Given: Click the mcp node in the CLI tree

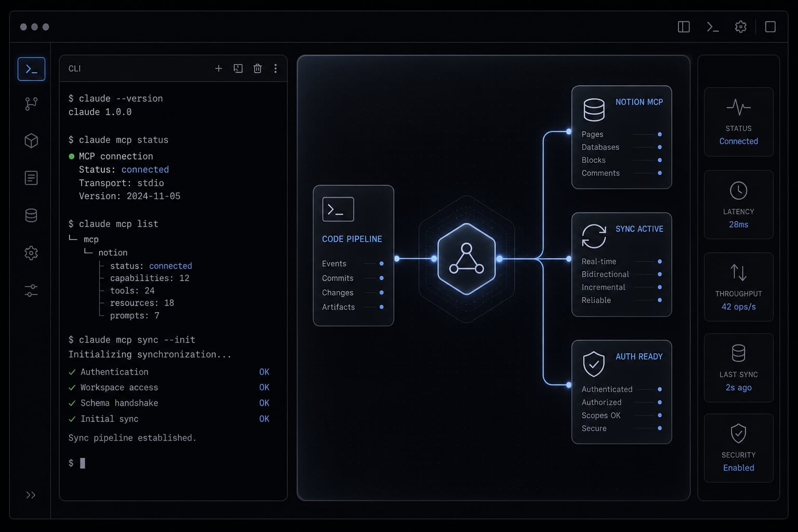Looking at the screenshot, I should pos(91,240).
